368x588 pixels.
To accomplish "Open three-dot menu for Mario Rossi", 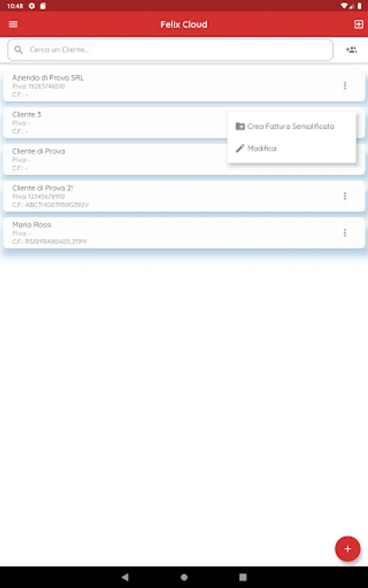I will pyautogui.click(x=344, y=233).
